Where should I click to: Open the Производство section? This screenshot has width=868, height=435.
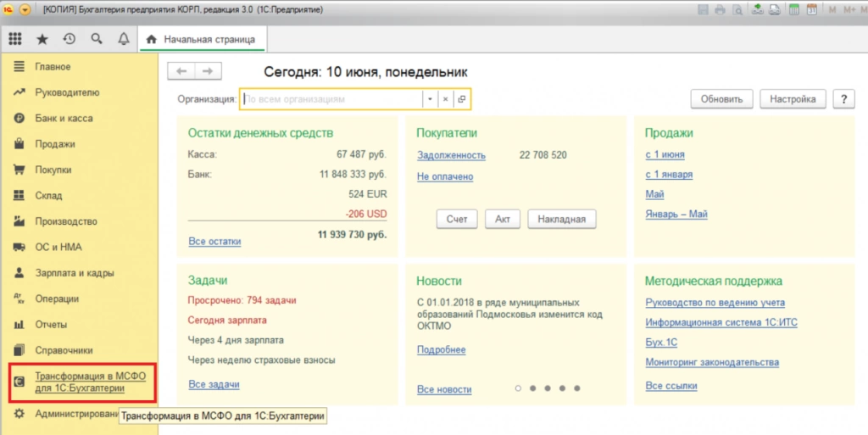[66, 221]
